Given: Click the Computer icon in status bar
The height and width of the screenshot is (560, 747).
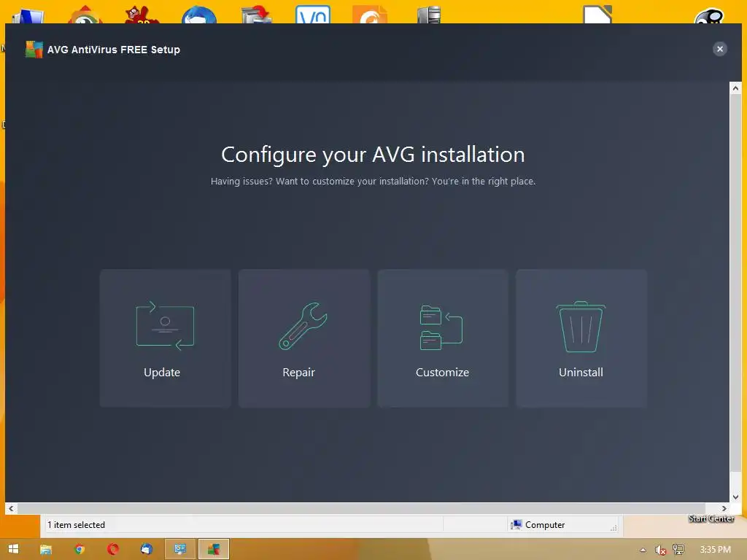Looking at the screenshot, I should (x=516, y=525).
